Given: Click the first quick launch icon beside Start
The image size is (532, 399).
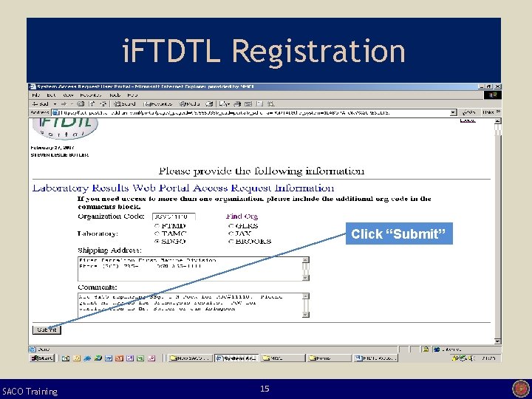Looking at the screenshot, I should pos(66,358).
